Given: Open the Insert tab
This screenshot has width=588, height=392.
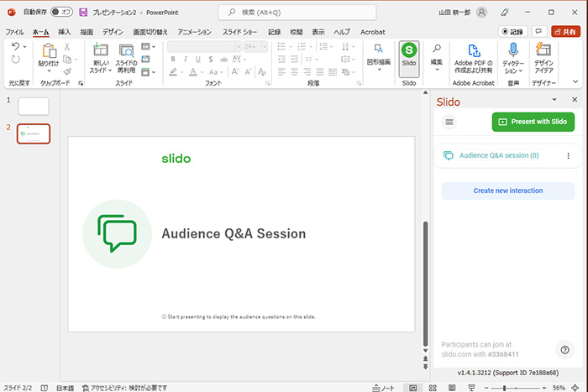Looking at the screenshot, I should (x=65, y=32).
